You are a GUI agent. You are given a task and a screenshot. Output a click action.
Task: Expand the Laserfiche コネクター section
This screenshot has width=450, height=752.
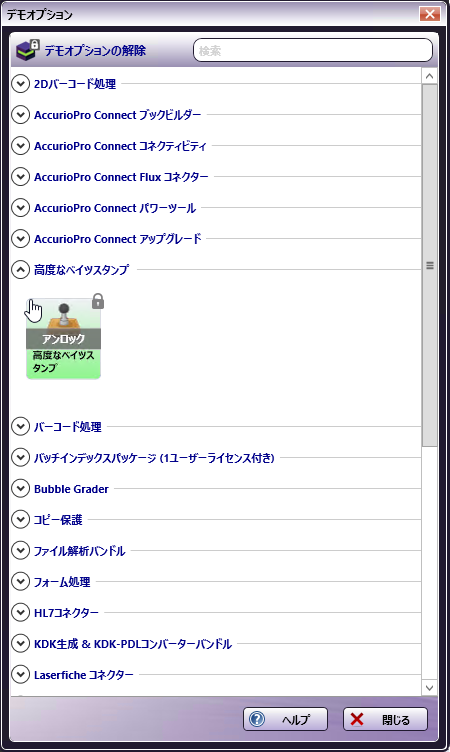click(x=20, y=675)
